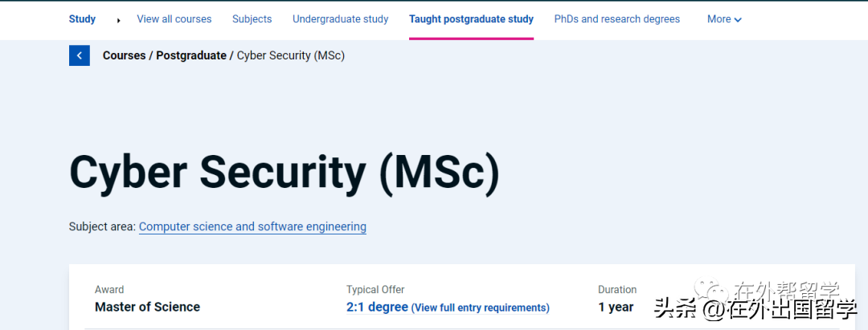Click the Postgraduate breadcrumb link
868x330 pixels.
click(x=191, y=55)
